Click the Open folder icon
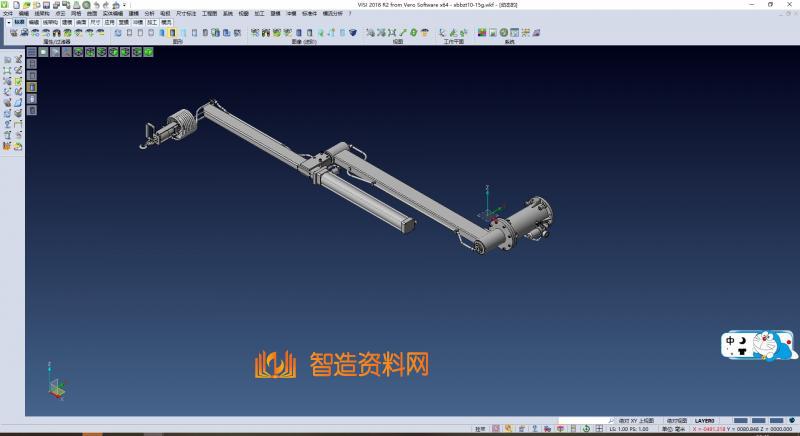The height and width of the screenshot is (436, 800). pyautogui.click(x=27, y=4)
